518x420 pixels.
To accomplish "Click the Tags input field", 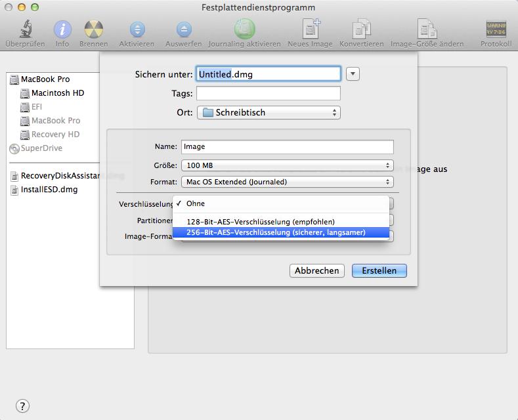I will pyautogui.click(x=269, y=93).
